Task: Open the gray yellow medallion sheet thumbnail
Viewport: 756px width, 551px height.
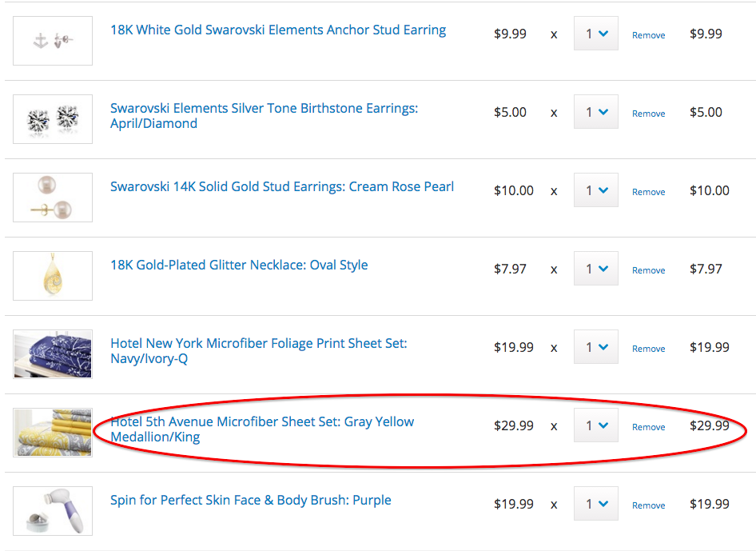Action: pos(53,433)
